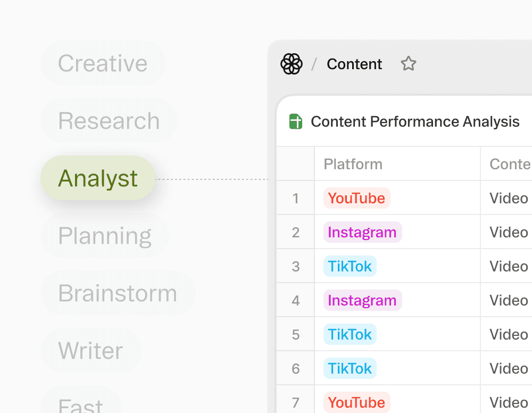Image resolution: width=532 pixels, height=413 pixels.
Task: Select the Platform column header
Action: [353, 164]
